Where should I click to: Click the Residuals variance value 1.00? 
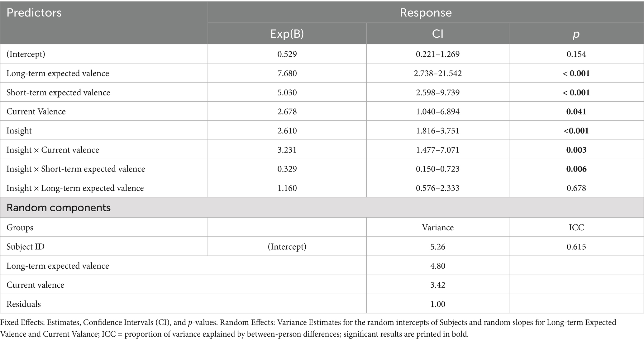[x=437, y=304]
